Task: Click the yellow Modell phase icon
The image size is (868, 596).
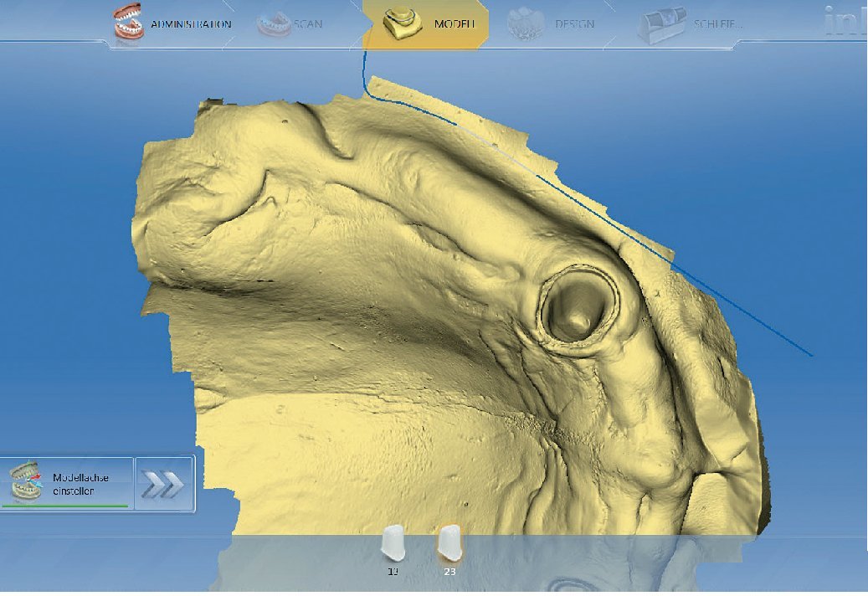Action: pyautogui.click(x=401, y=24)
